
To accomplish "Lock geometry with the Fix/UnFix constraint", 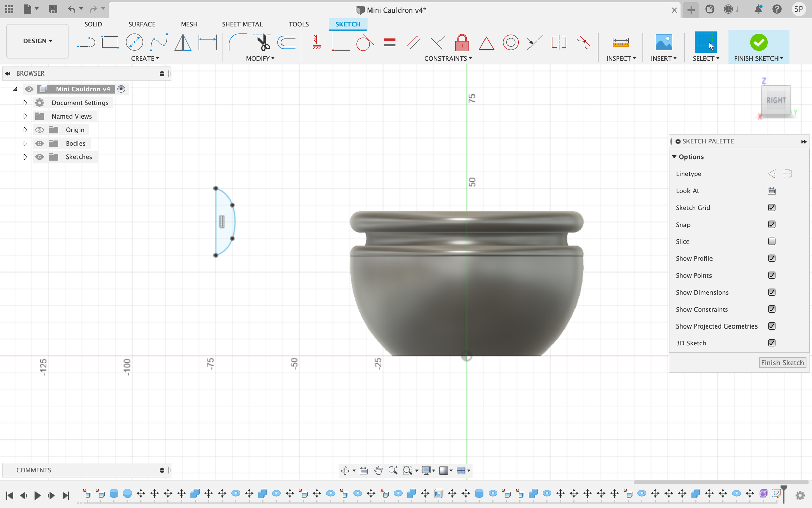I will click(461, 42).
